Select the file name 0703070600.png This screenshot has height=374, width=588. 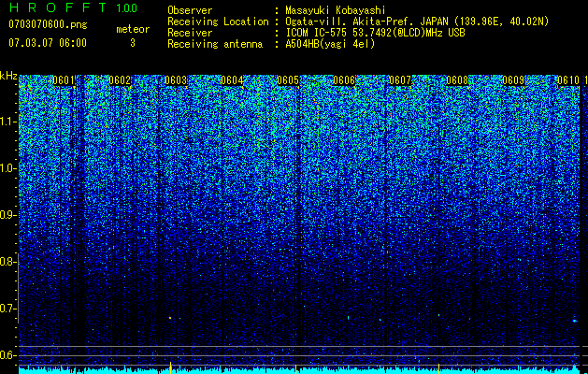click(48, 25)
